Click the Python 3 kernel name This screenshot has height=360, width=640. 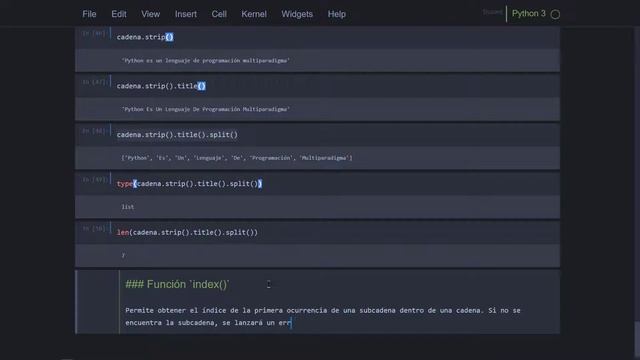[x=529, y=13]
